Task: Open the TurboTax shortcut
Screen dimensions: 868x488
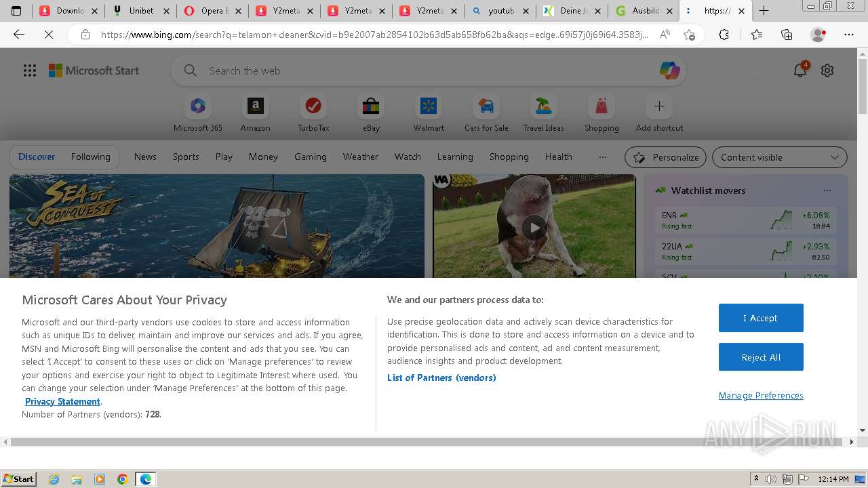Action: 313,113
